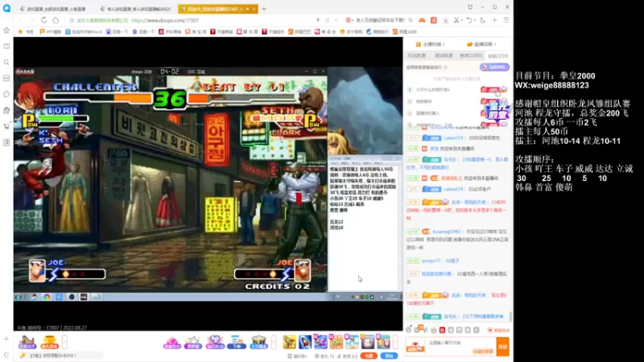Image resolution: width=644 pixels, height=362 pixels.
Task: Open the 阿里1688 bookmark
Action: click(x=405, y=31)
